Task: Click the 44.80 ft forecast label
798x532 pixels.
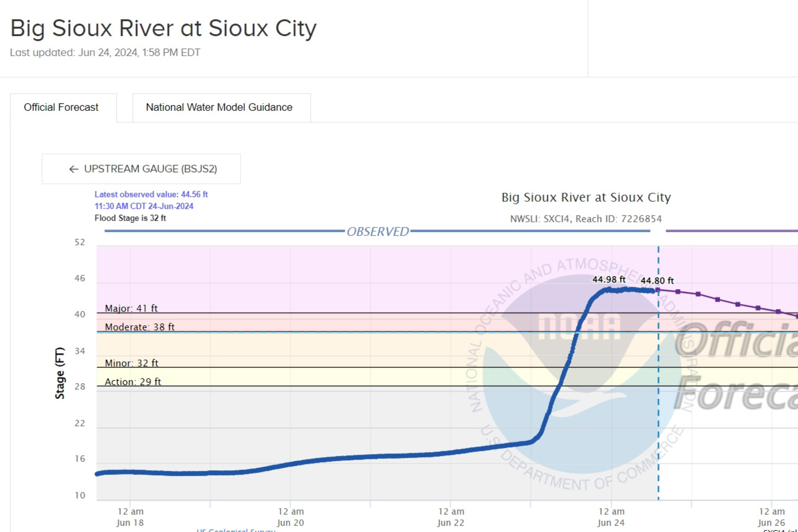Action: pyautogui.click(x=657, y=281)
